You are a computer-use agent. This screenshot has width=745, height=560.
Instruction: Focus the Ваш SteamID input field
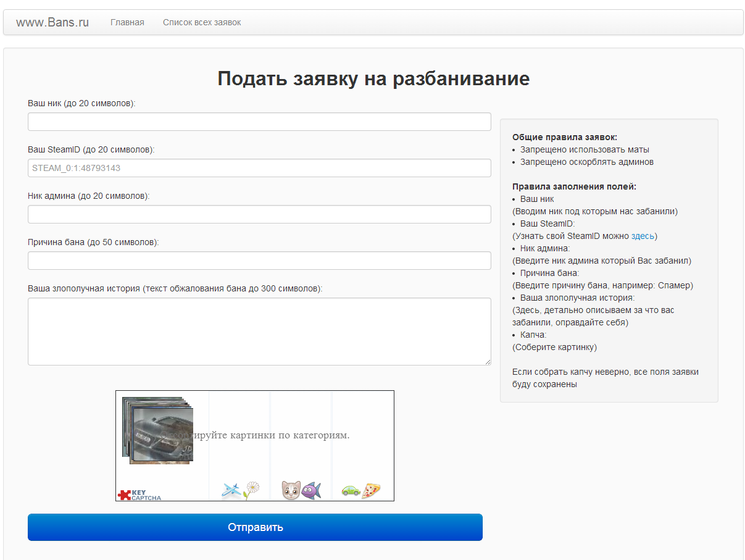point(259,168)
